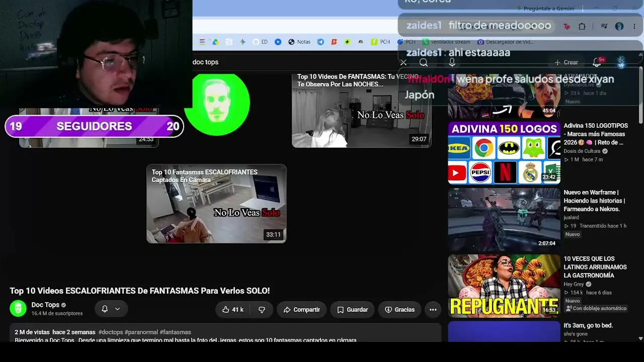Click the #paranormal hashtag
Viewport: 644px width, 362px height.
point(141,332)
